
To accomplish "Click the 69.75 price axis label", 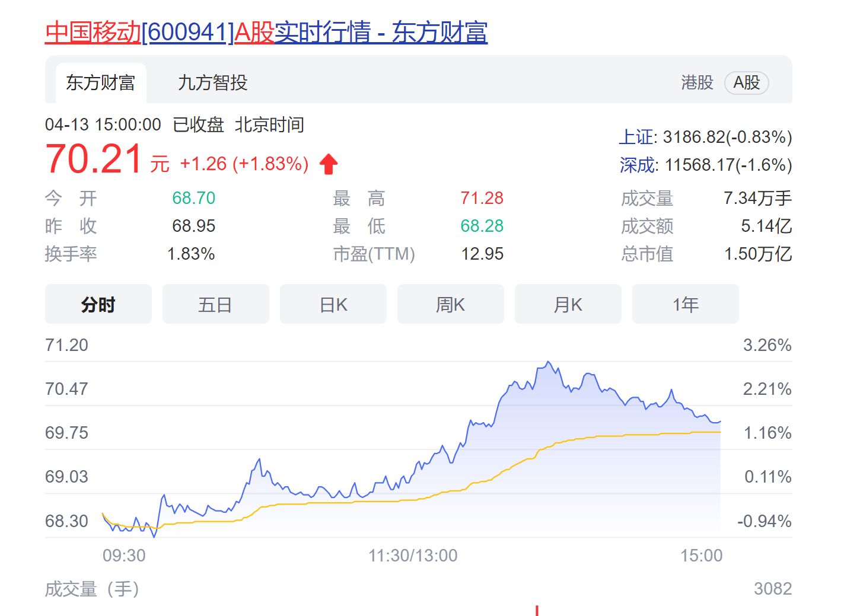I will 66,433.
